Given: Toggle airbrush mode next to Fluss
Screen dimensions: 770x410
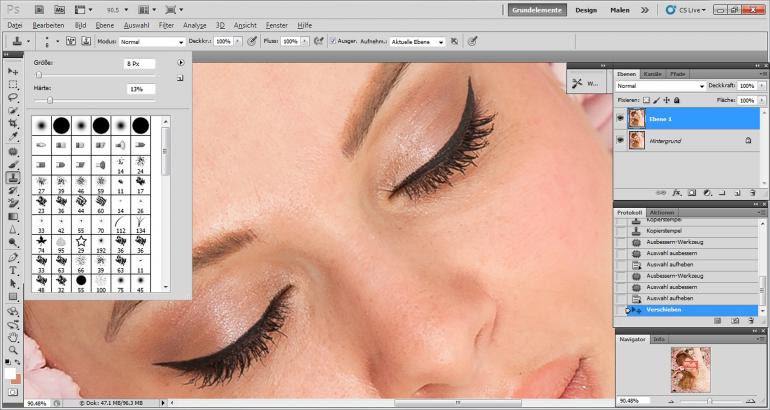Looking at the screenshot, I should [x=318, y=42].
